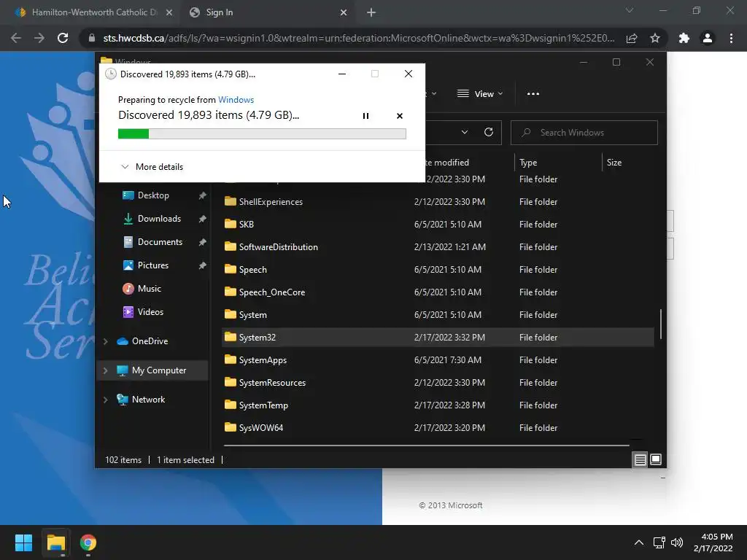Open Downloads in the navigation pane

pyautogui.click(x=159, y=219)
